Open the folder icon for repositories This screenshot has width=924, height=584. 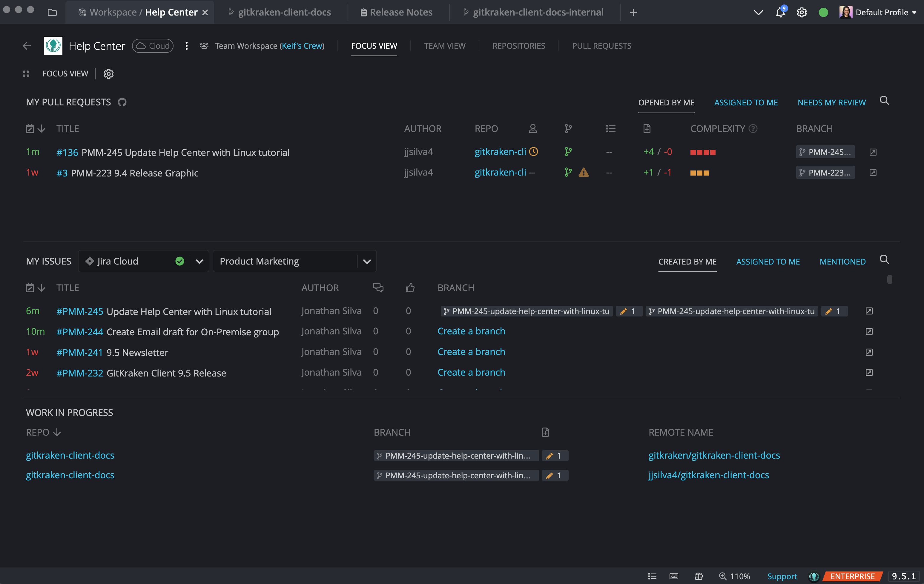pos(52,12)
